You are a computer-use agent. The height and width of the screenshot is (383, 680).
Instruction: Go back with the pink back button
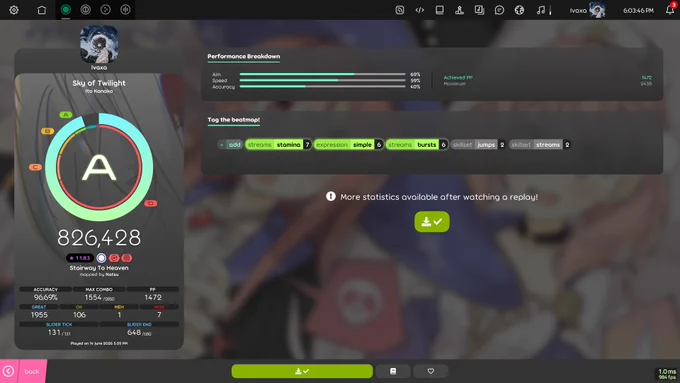tap(23, 371)
